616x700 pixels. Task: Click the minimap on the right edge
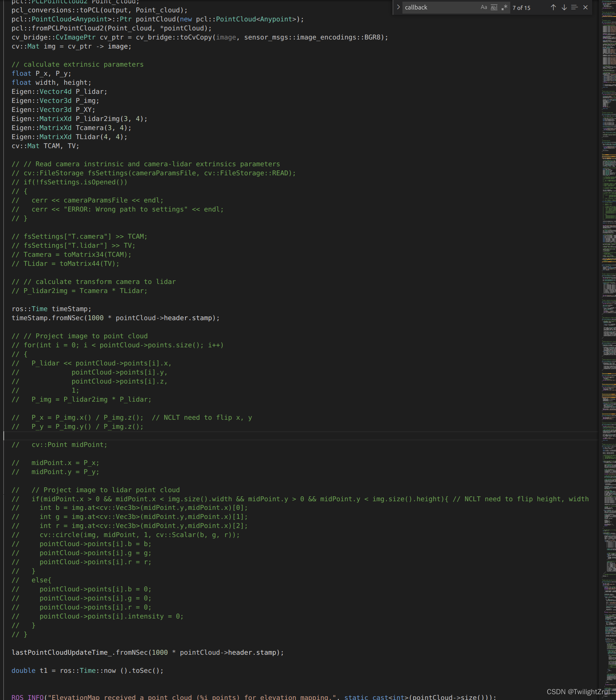609,350
